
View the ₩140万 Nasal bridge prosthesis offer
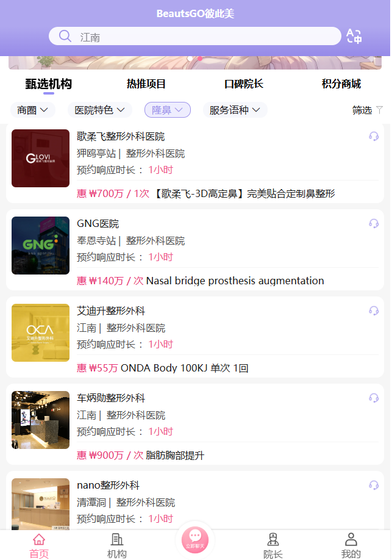coord(201,281)
